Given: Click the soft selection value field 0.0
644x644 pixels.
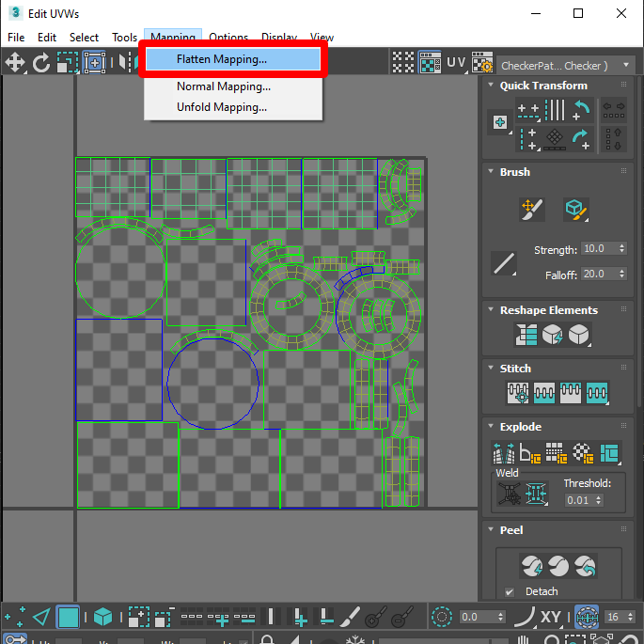Looking at the screenshot, I should tap(478, 617).
